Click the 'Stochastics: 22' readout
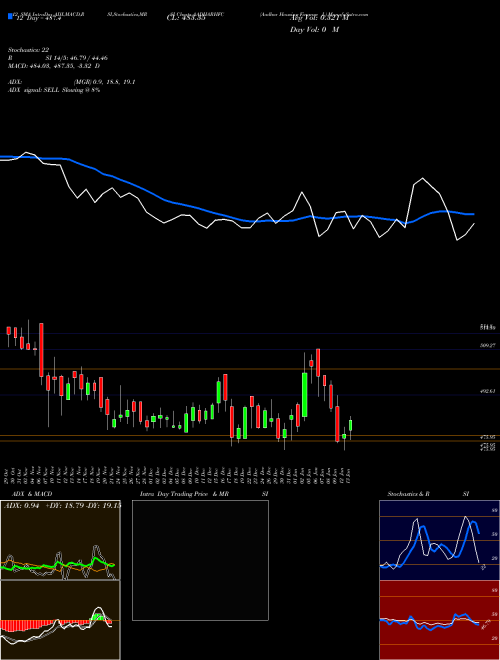 pyautogui.click(x=28, y=50)
